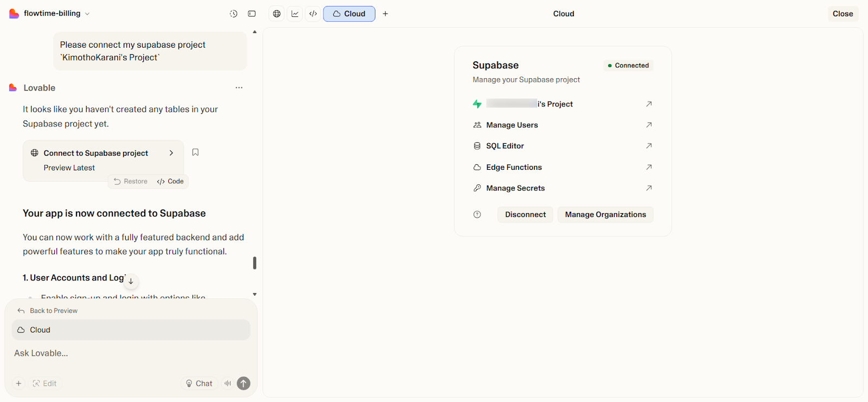Click the chat scroll down arrow
The height and width of the screenshot is (402, 868).
click(254, 295)
